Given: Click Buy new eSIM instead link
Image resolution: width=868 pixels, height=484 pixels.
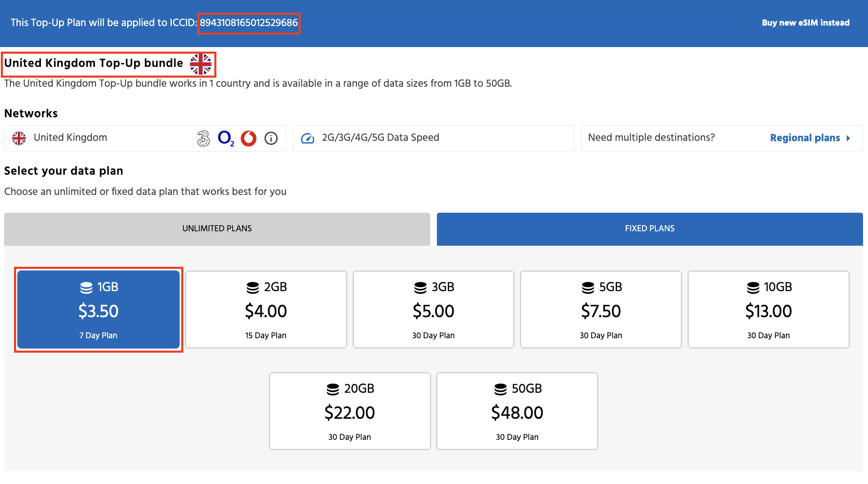Looking at the screenshot, I should [x=806, y=23].
